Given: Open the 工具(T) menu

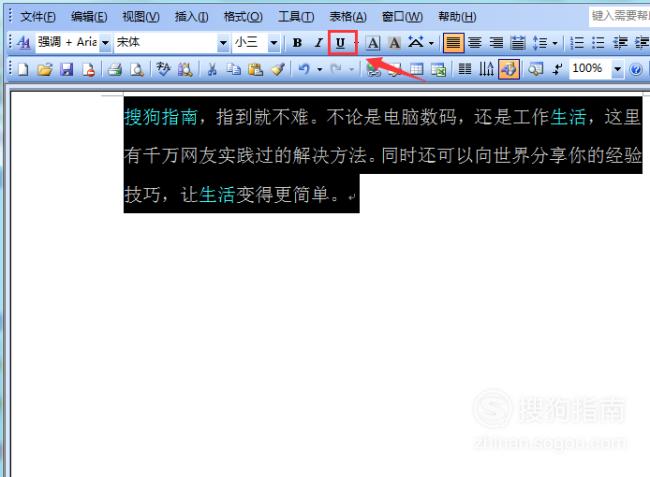Looking at the screenshot, I should 296,17.
